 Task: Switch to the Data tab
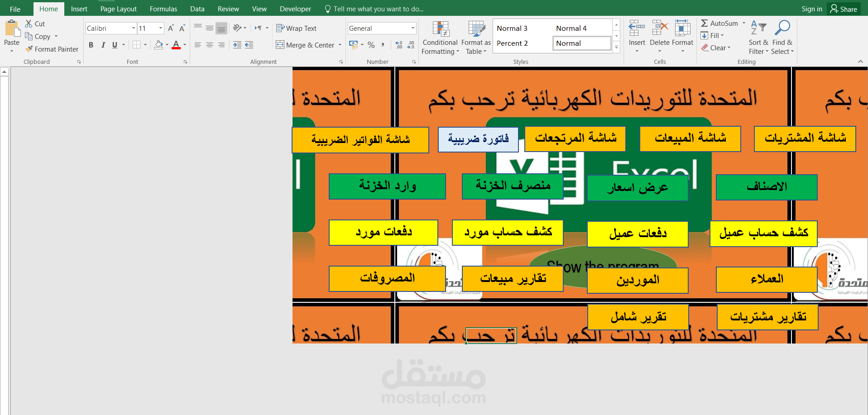coord(197,9)
